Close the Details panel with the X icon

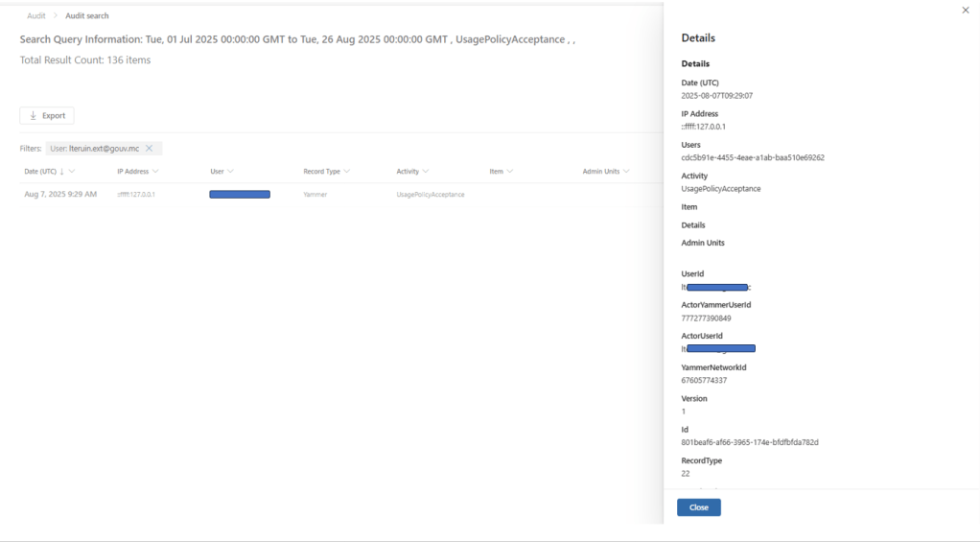point(965,10)
